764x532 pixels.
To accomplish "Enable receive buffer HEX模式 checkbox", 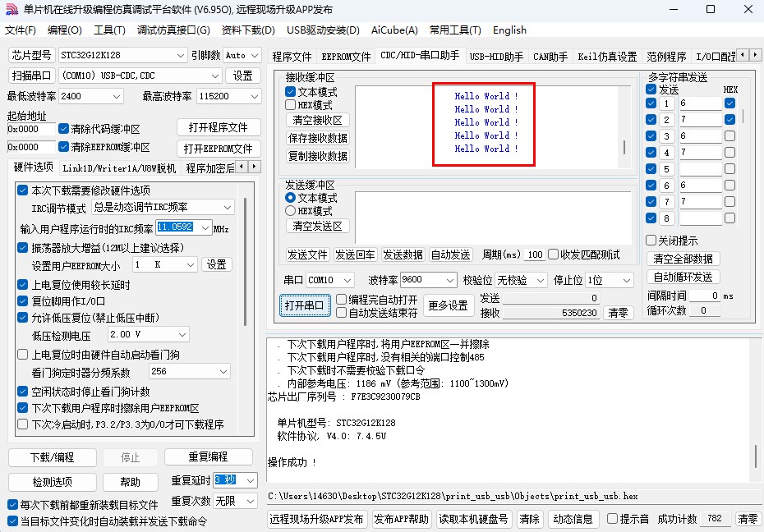I will [290, 104].
